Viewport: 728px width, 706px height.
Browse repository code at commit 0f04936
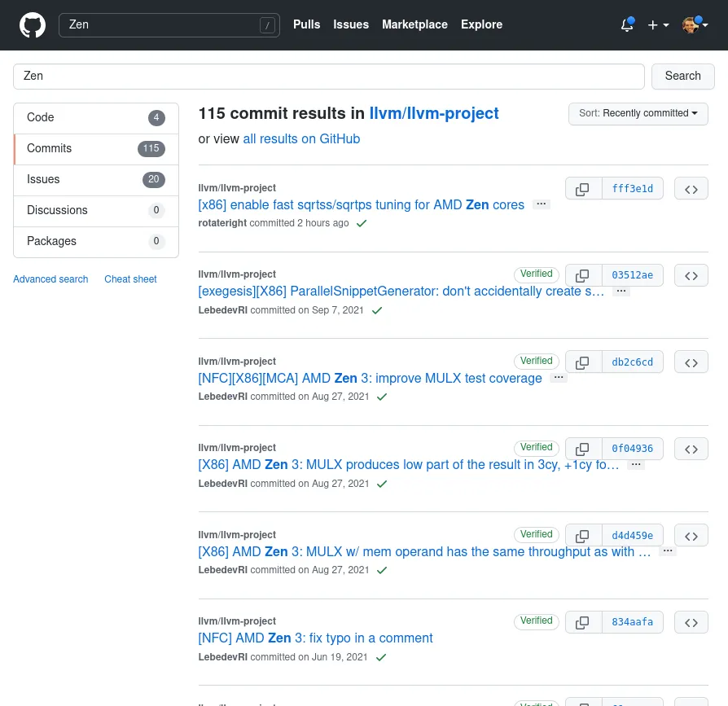tap(691, 449)
